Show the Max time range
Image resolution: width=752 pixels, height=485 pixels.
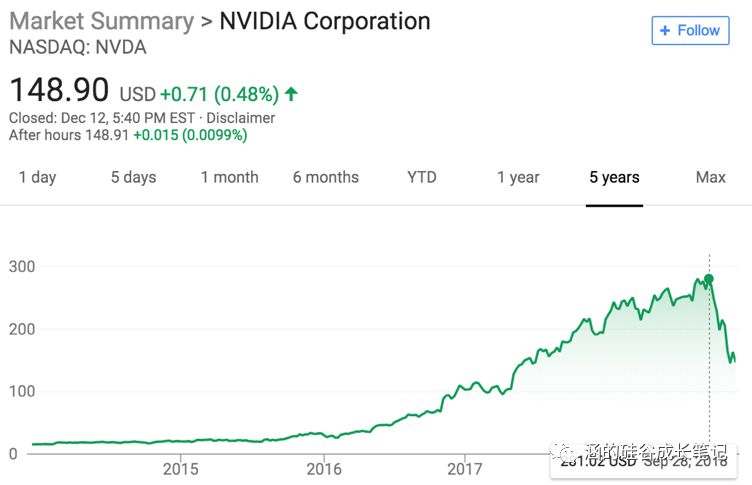pos(710,177)
